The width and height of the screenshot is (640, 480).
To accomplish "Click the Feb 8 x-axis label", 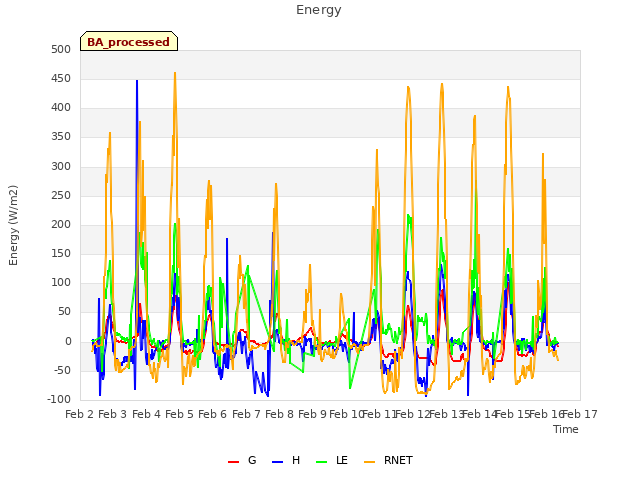I will coord(279,414).
